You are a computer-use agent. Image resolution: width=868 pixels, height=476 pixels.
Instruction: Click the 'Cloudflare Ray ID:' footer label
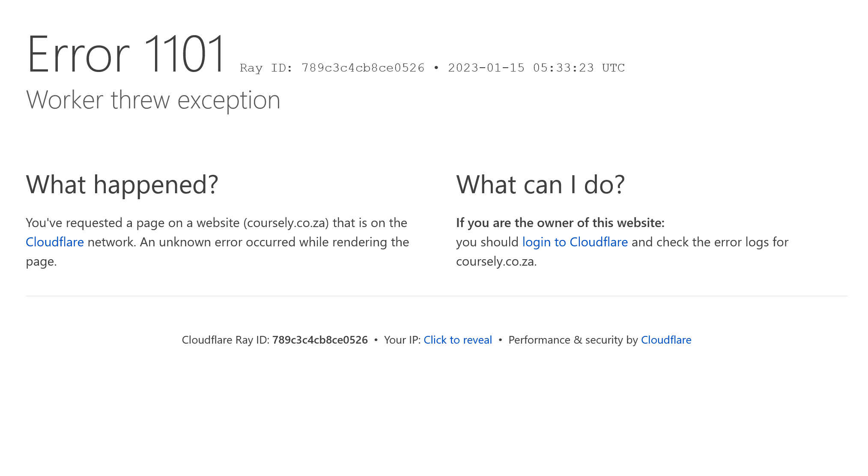(226, 340)
